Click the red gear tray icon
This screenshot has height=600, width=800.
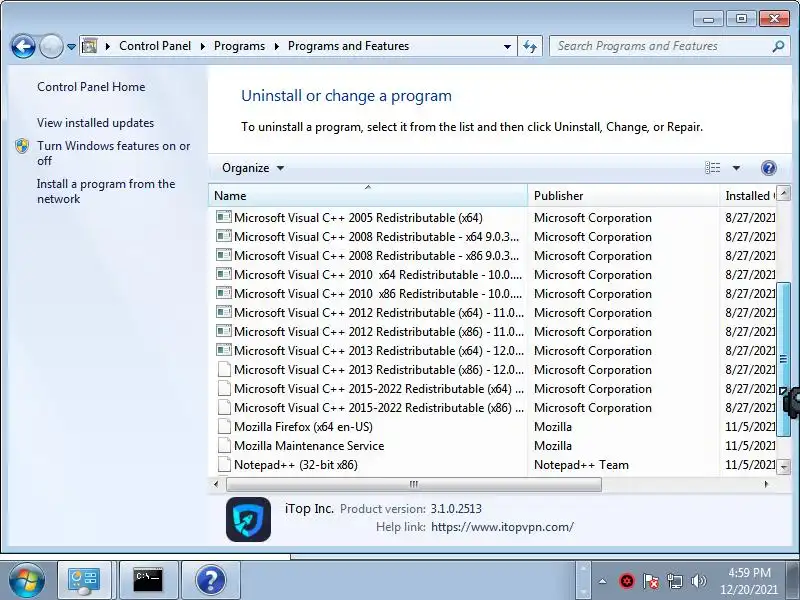(627, 581)
